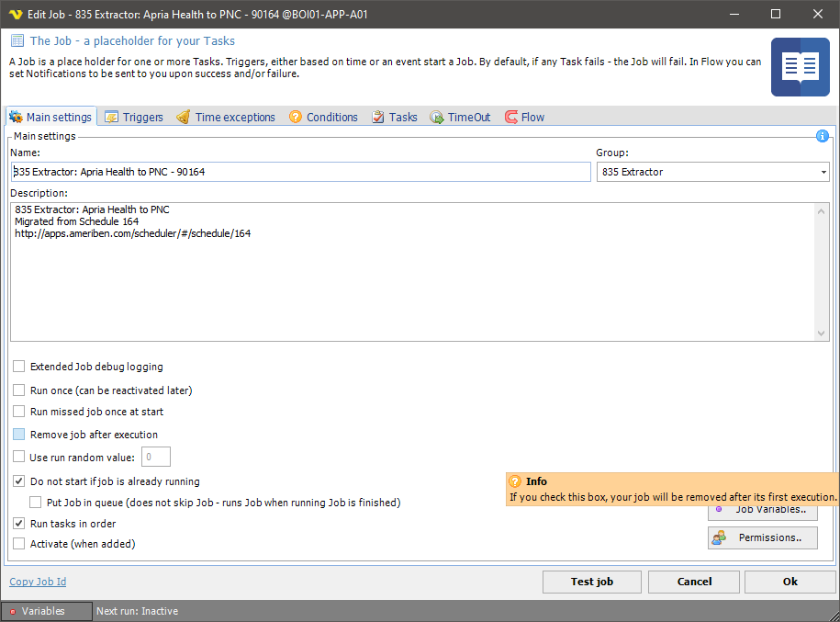Enable Extended Job debug logging

19,367
